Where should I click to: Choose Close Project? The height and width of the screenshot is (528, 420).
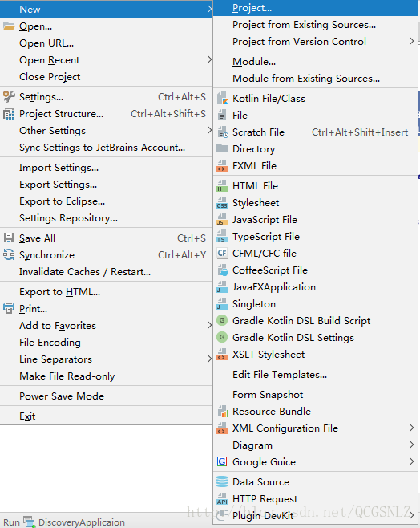pyautogui.click(x=107, y=77)
